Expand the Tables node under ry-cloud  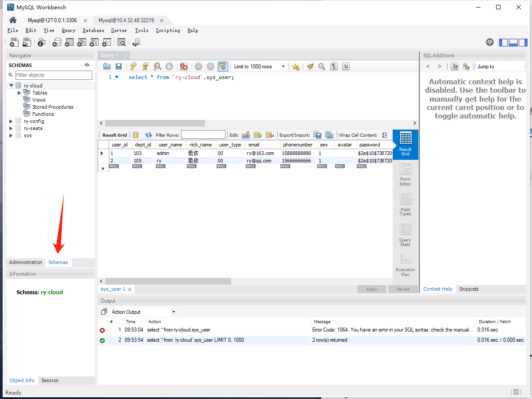[20, 93]
